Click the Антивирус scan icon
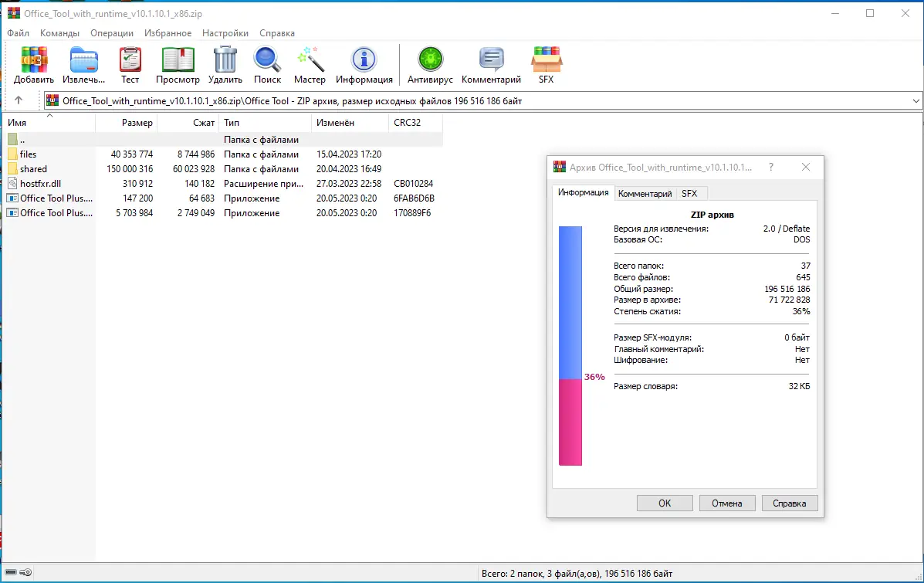Image resolution: width=924 pixels, height=583 pixels. point(429,60)
